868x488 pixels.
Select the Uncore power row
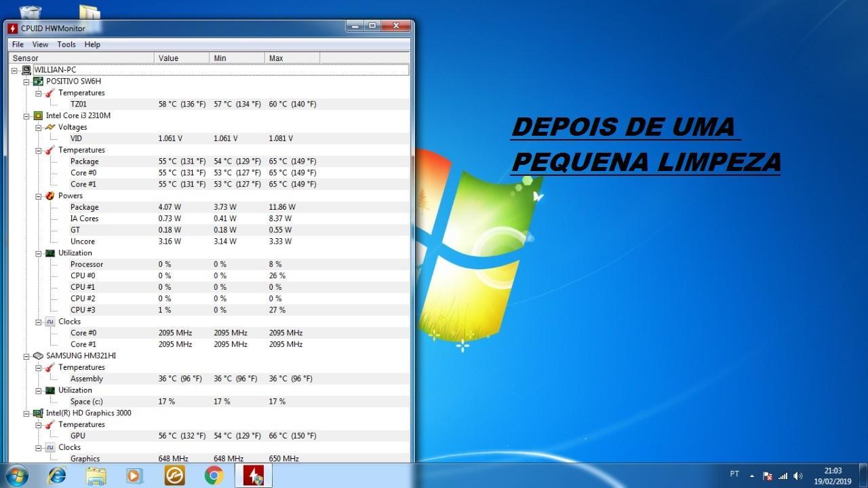click(x=209, y=241)
